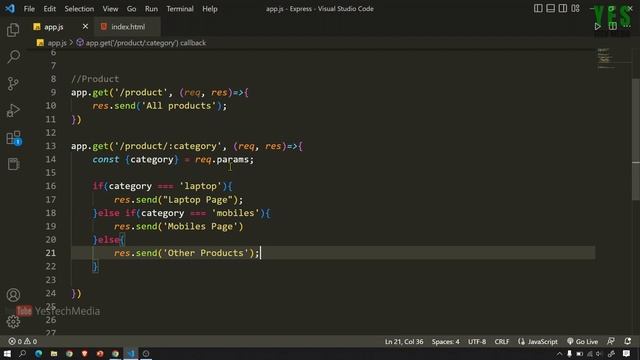This screenshot has width=640, height=360.
Task: Change end of line sequence CRLF
Action: coord(502,341)
